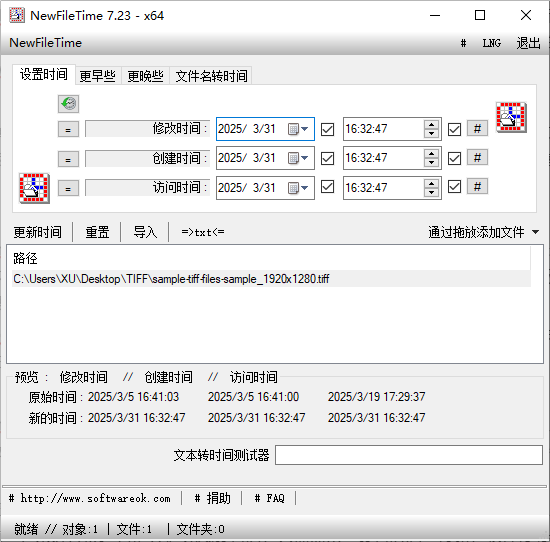This screenshot has height=542, width=550.
Task: Toggle the 修改时间 date checkbox
Action: pos(327,129)
